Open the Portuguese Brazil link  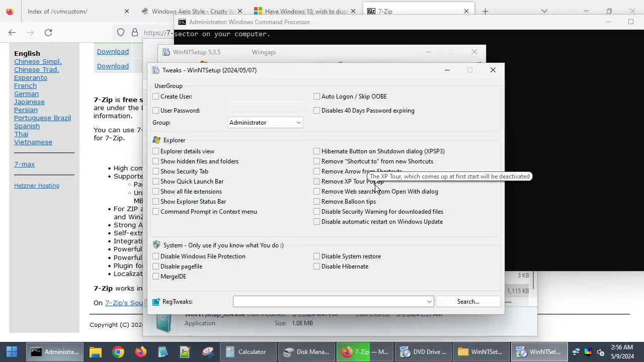click(42, 118)
